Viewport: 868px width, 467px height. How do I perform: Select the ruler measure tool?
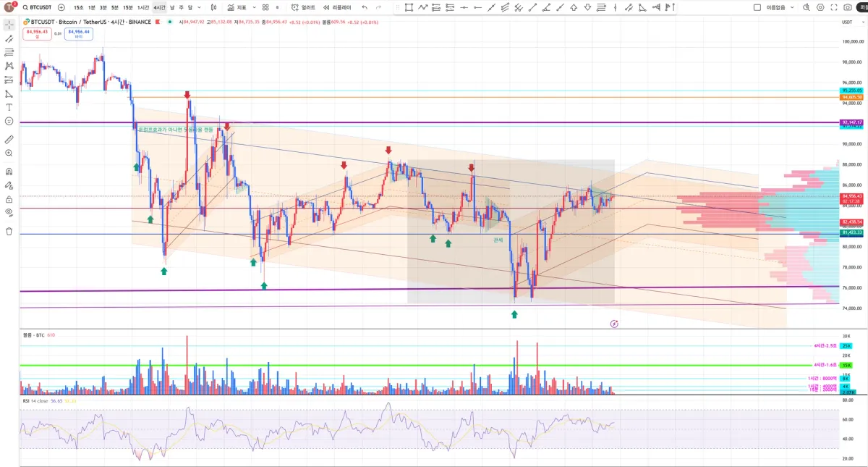[9, 139]
